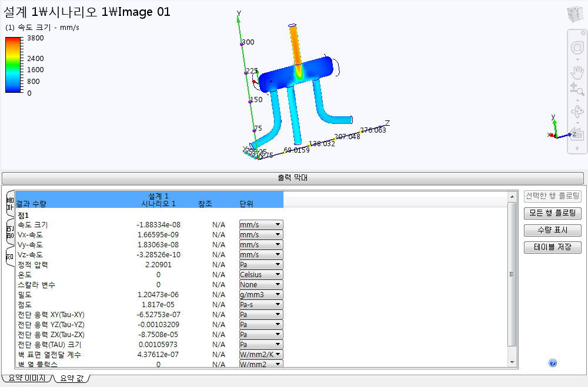Open g/mm3 unit dropdown for 밀도
Viewport: 588px width, 387px height.
coord(261,295)
